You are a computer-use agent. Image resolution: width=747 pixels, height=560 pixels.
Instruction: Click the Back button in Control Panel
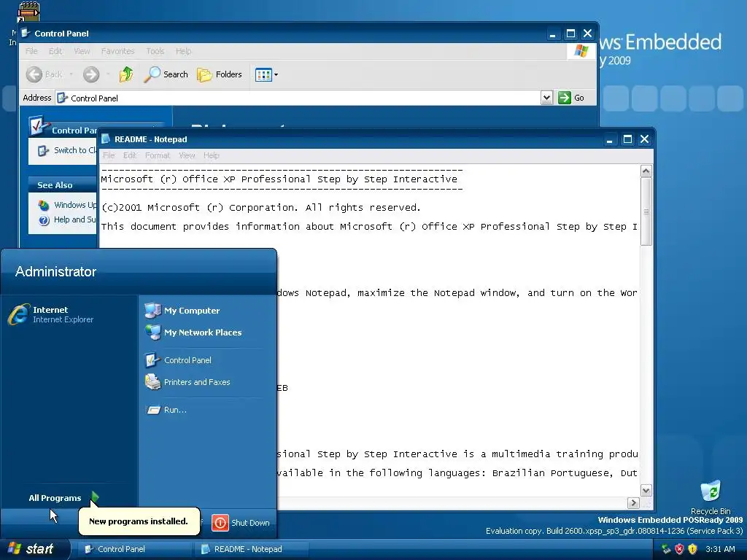tap(44, 74)
